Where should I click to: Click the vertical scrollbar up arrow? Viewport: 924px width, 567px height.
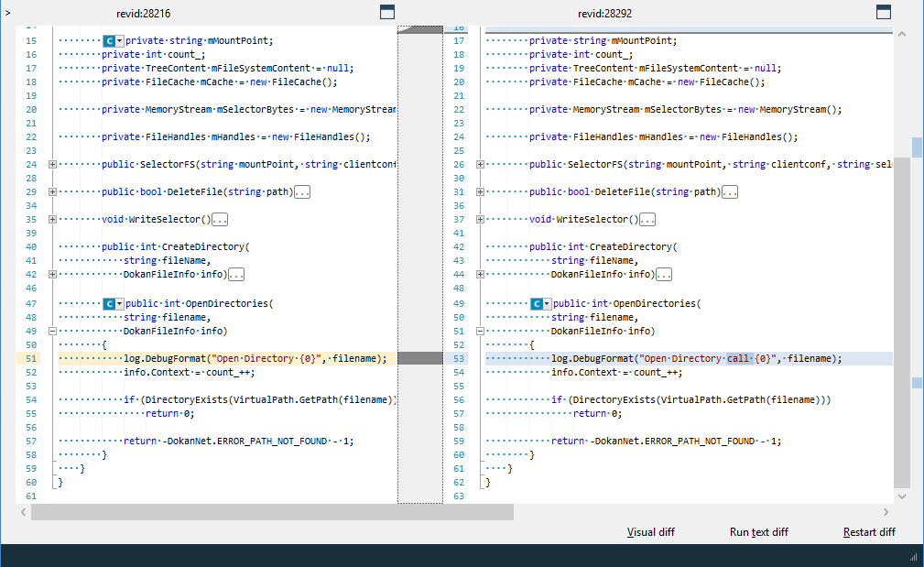click(x=902, y=34)
